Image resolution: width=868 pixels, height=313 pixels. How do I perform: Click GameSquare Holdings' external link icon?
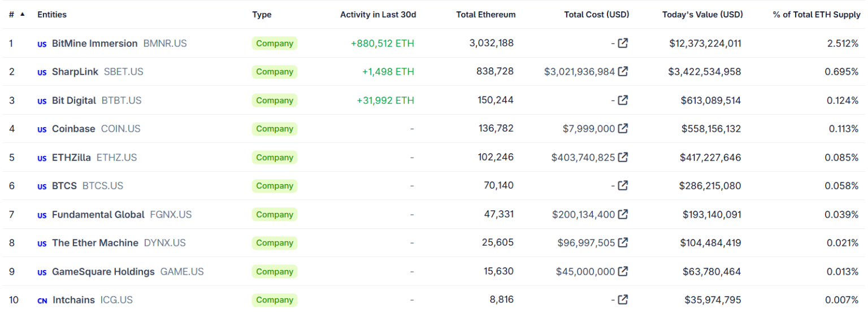(623, 271)
